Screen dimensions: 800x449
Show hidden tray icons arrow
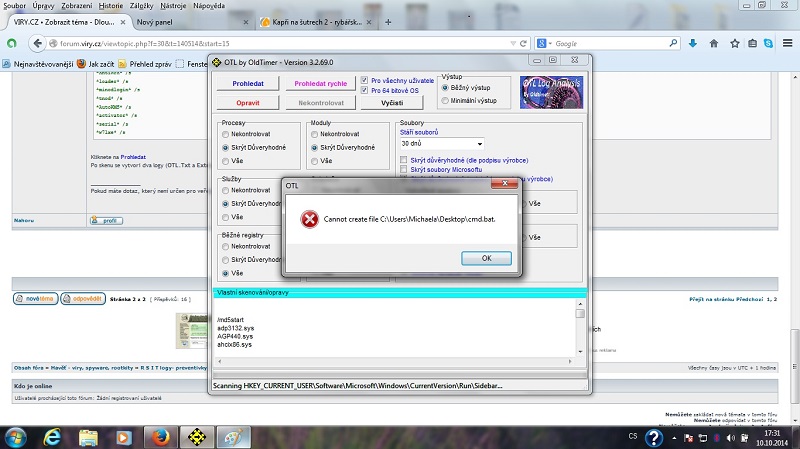coord(674,438)
